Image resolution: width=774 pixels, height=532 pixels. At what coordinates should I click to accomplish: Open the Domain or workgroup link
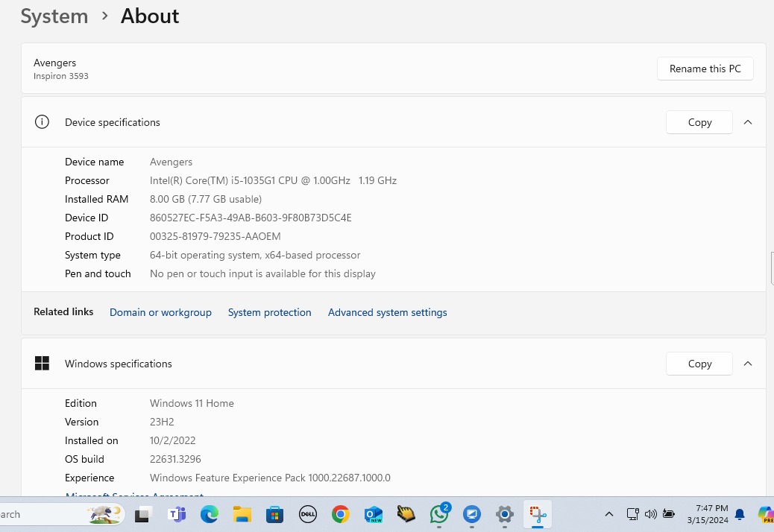tap(160, 312)
